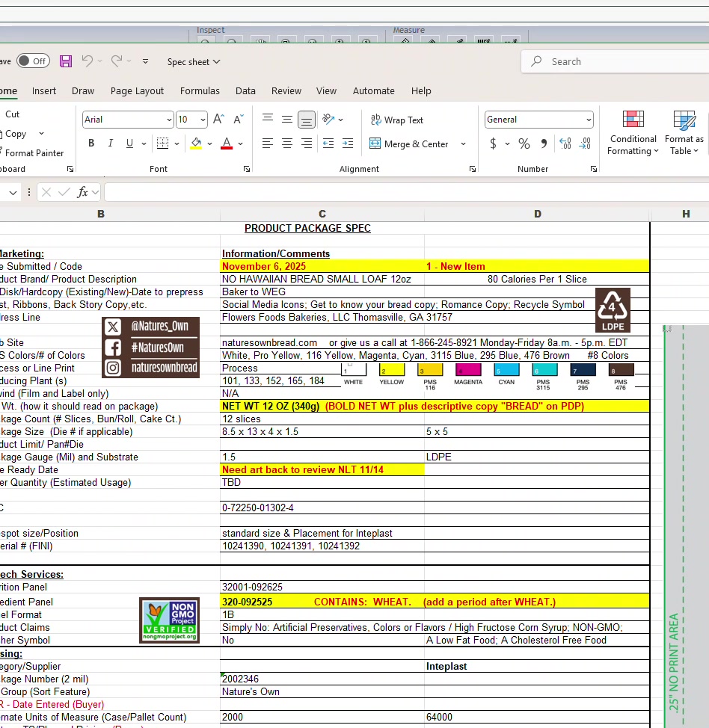Viewport: 709px width, 728px height.
Task: Open Conditional Formatting
Action: 632,135
